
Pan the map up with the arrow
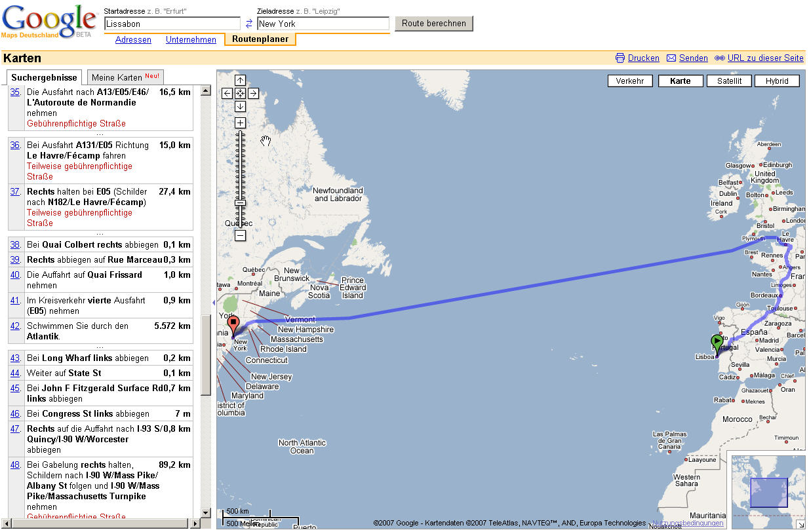click(240, 81)
